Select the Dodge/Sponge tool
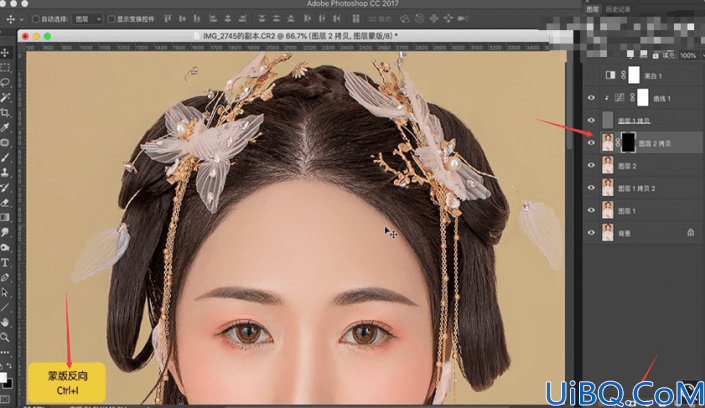This screenshot has height=408, width=705. [x=5, y=247]
